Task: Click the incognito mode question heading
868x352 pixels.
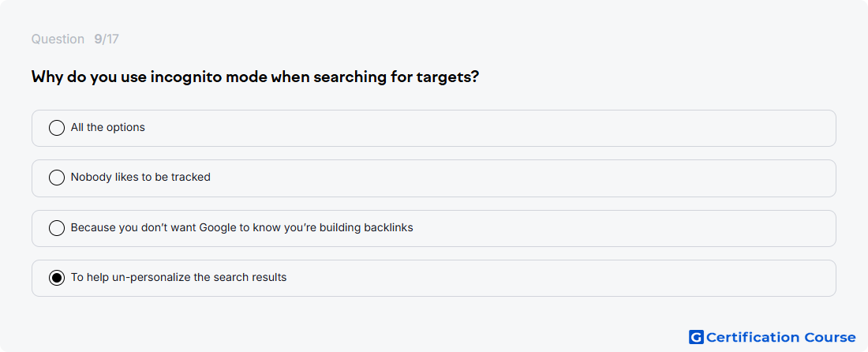Action: click(255, 77)
